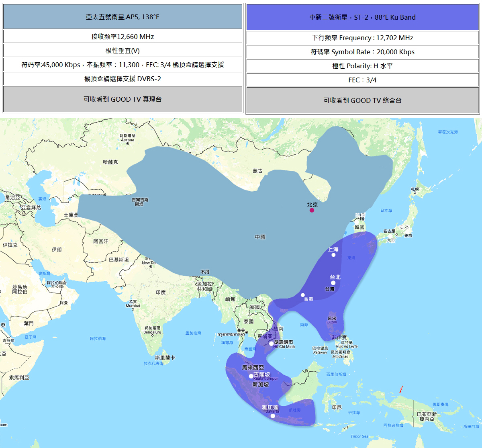The width and height of the screenshot is (482, 448).
Task: Select the Hong Kong (香港) white marker
Action: pyautogui.click(x=303, y=295)
